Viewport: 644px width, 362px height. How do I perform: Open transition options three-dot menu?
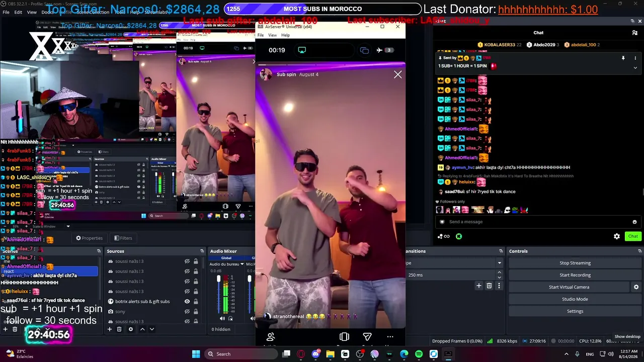pos(499,286)
